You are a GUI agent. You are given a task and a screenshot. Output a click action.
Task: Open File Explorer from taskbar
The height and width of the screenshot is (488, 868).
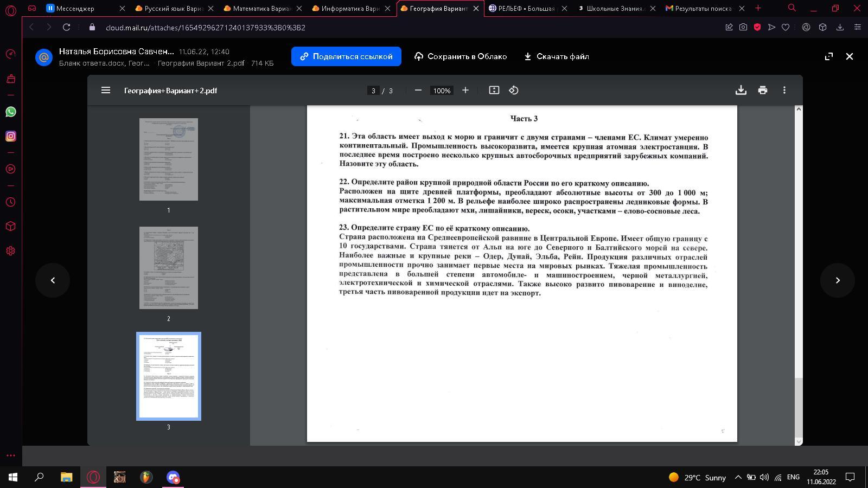tap(66, 477)
